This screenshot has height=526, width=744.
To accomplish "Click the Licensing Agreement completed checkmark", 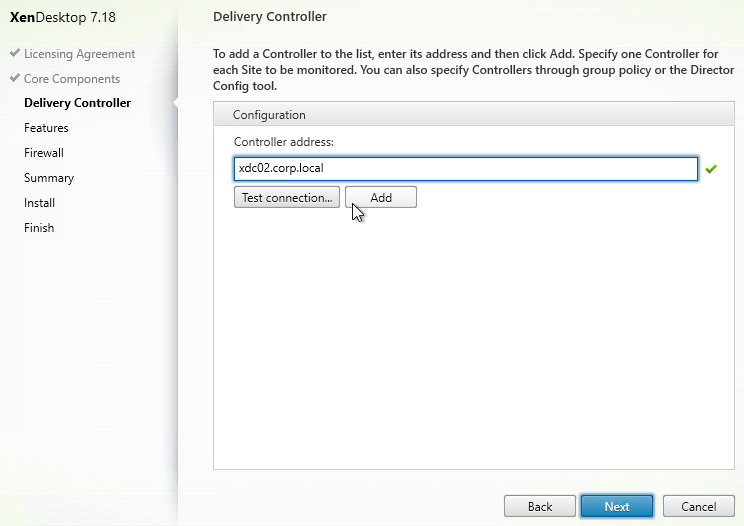I will [x=15, y=53].
